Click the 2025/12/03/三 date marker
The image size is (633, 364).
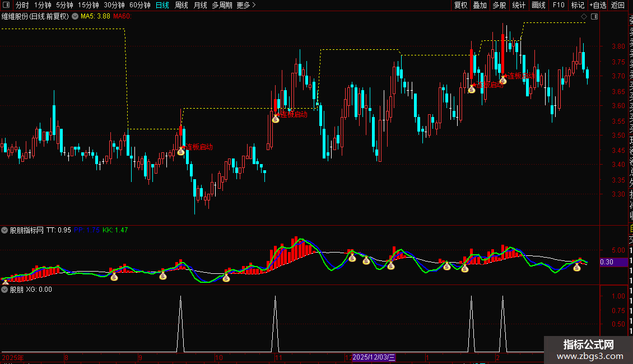[374, 357]
